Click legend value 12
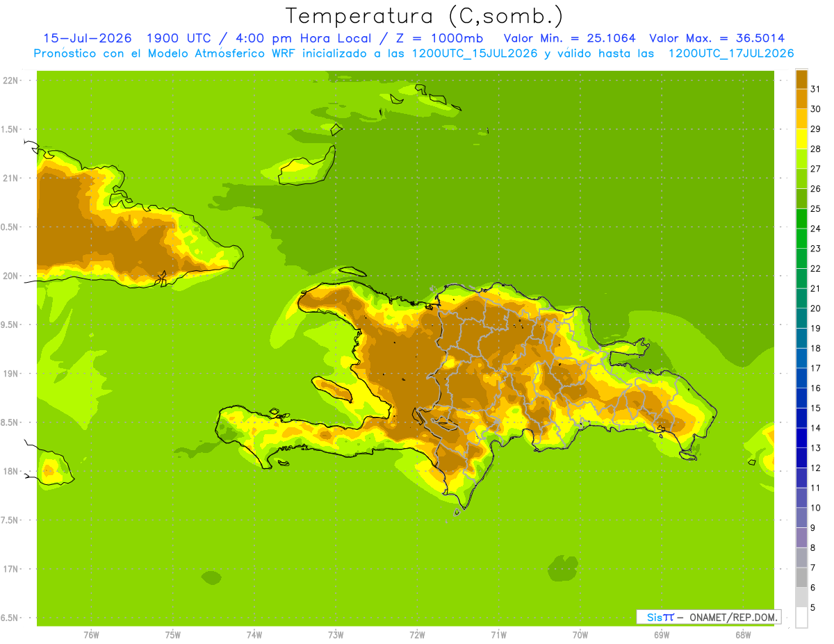 (x=816, y=468)
